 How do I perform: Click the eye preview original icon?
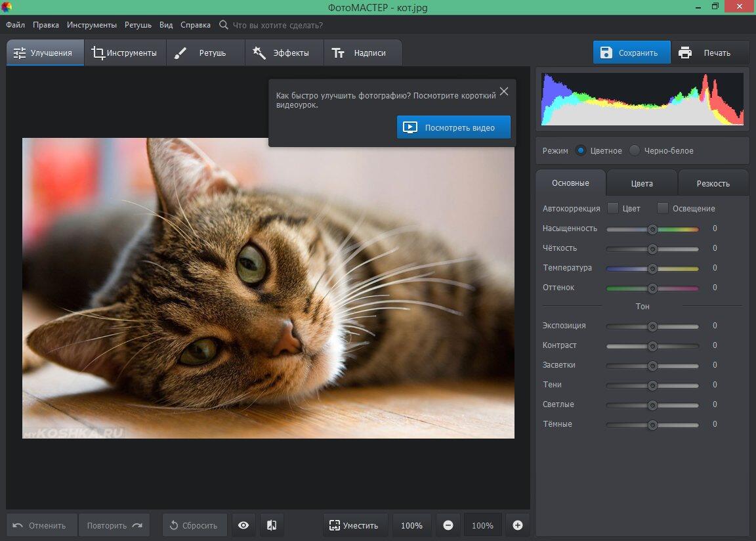[x=243, y=525]
